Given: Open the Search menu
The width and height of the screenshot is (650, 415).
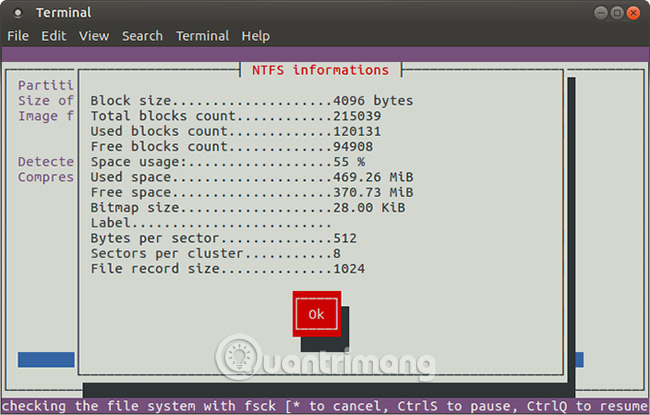Looking at the screenshot, I should (142, 36).
